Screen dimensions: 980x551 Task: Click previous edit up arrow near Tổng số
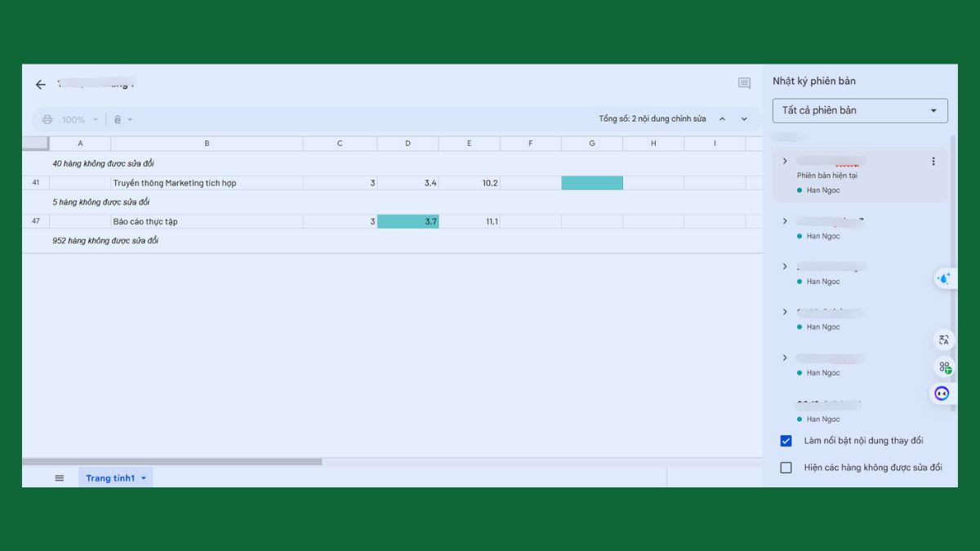(722, 118)
